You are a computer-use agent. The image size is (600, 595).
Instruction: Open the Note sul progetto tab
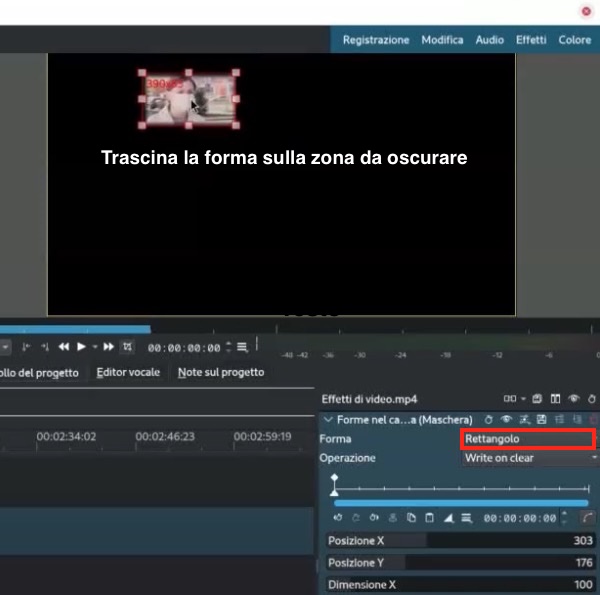221,372
